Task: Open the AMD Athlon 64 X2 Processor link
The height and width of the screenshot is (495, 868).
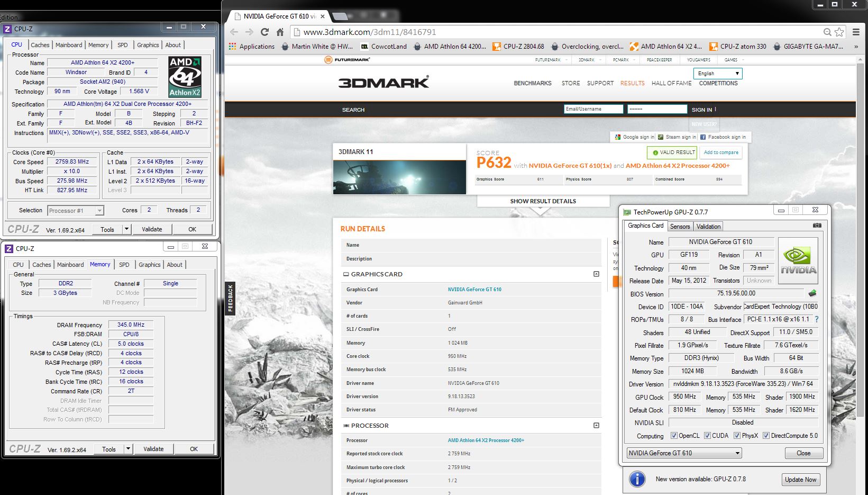Action: pyautogui.click(x=486, y=440)
